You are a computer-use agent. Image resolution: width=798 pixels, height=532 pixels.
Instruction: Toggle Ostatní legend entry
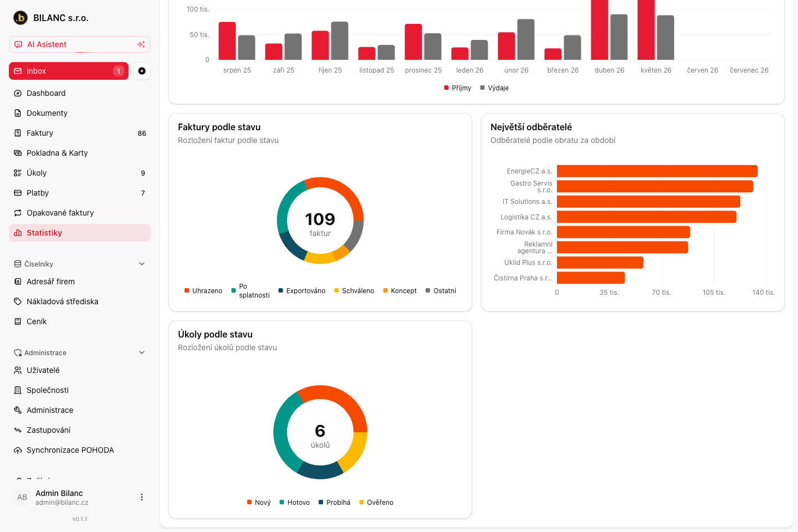coord(441,290)
